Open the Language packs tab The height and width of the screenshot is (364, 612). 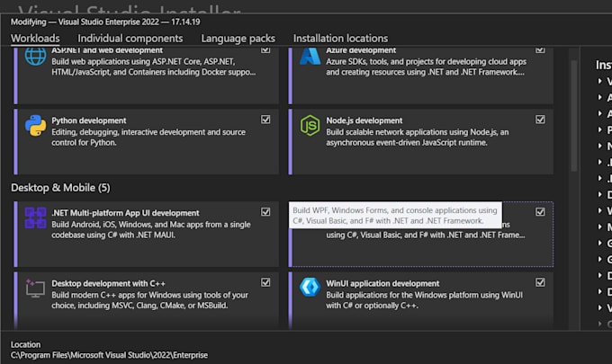coord(238,38)
